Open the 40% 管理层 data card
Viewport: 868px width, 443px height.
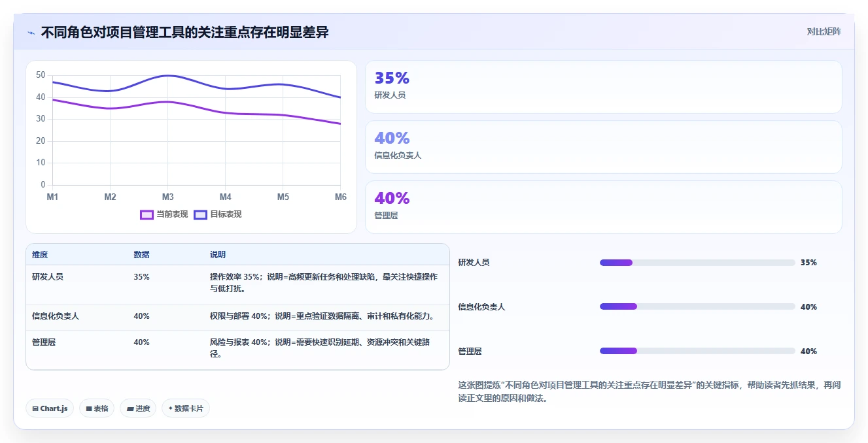click(x=603, y=207)
